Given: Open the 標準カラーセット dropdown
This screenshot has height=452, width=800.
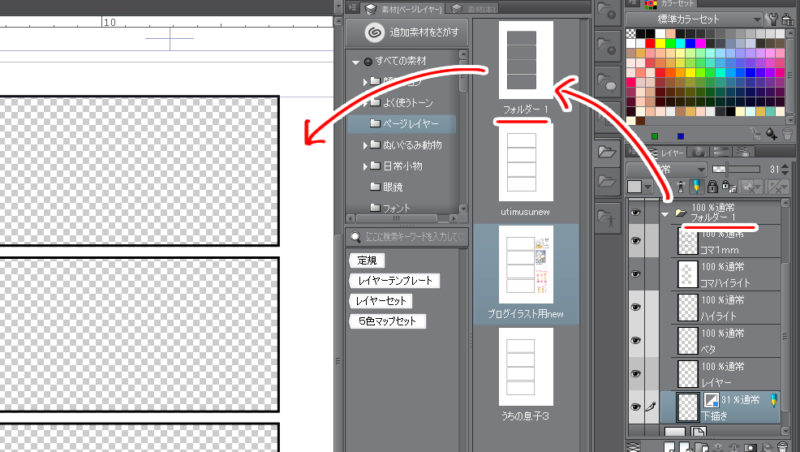Looking at the screenshot, I should coord(695,19).
